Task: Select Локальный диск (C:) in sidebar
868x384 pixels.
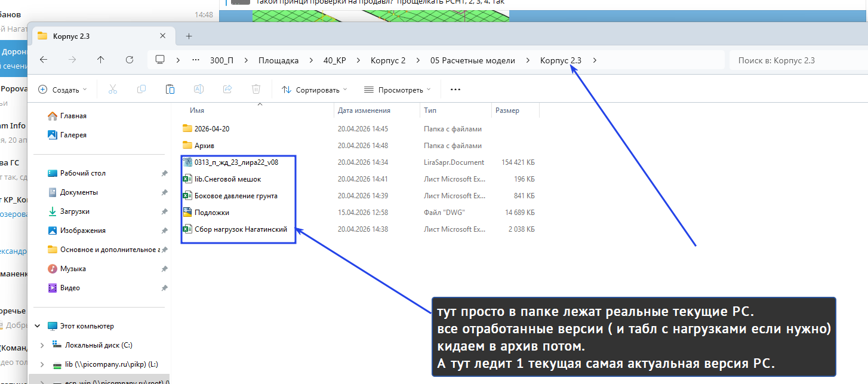Action: pyautogui.click(x=99, y=345)
